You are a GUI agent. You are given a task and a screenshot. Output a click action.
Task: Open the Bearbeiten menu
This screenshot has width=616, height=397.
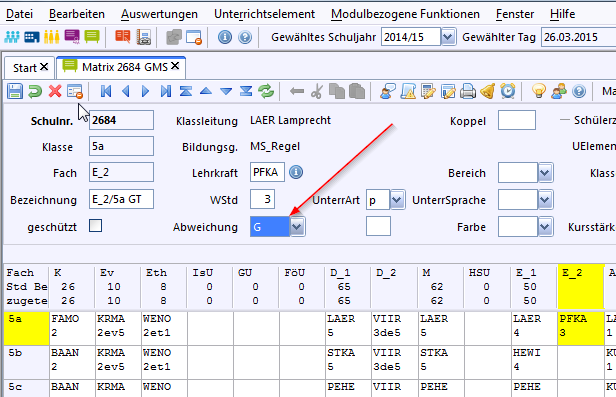click(x=77, y=14)
